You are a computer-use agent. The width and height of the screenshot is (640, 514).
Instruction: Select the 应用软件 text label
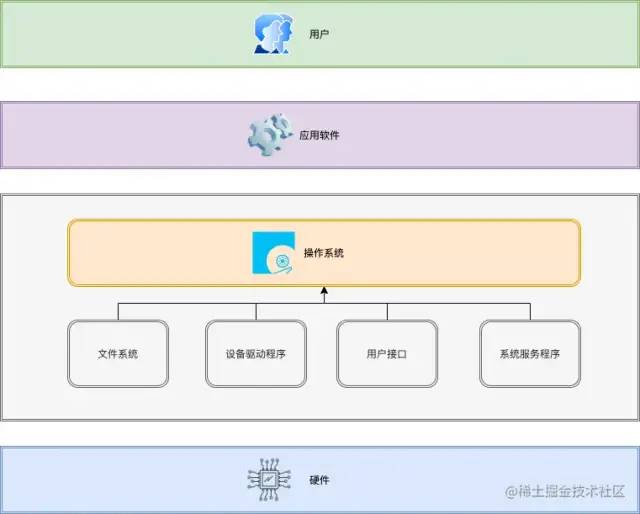[319, 134]
